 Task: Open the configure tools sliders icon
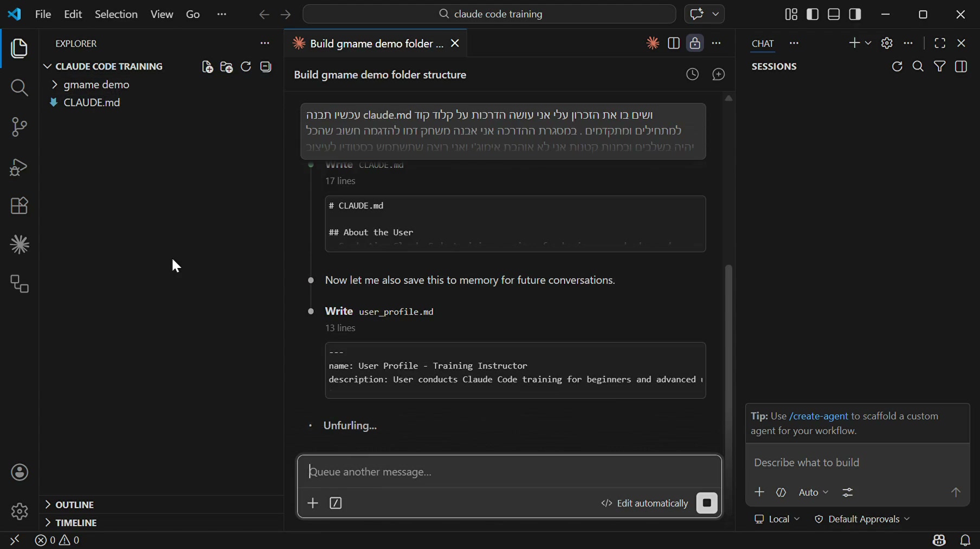[x=848, y=492]
